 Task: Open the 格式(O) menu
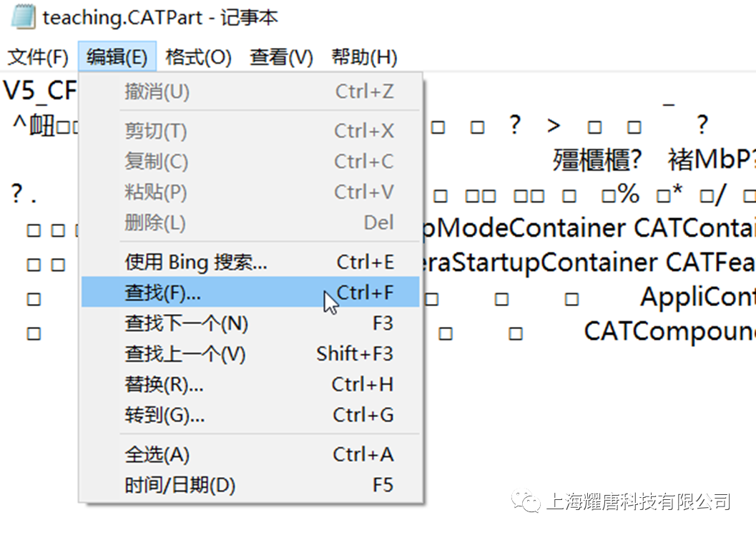click(198, 57)
